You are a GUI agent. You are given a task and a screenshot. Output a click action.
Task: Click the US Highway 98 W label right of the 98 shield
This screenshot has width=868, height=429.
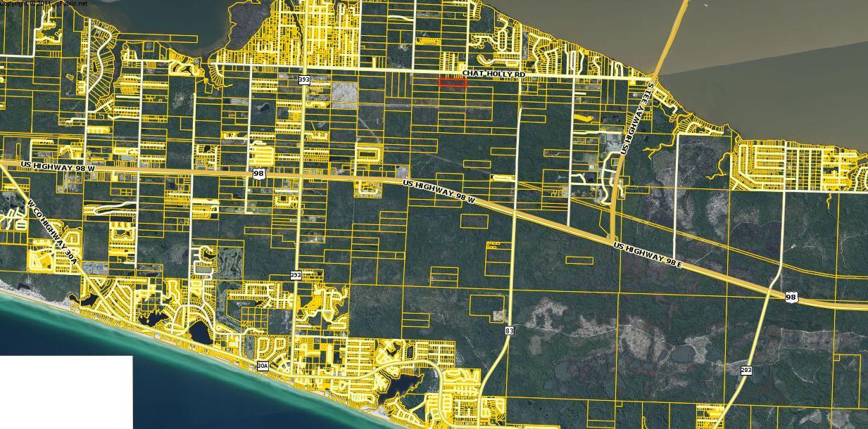(439, 191)
